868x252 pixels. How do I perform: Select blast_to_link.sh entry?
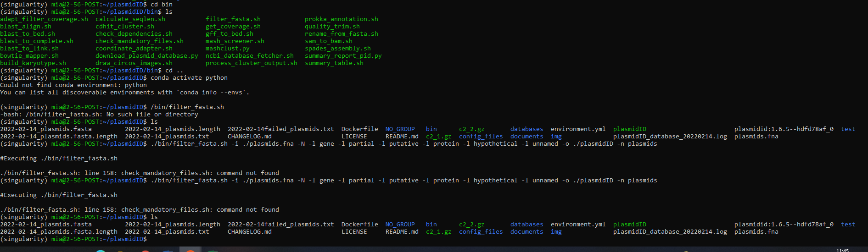29,49
